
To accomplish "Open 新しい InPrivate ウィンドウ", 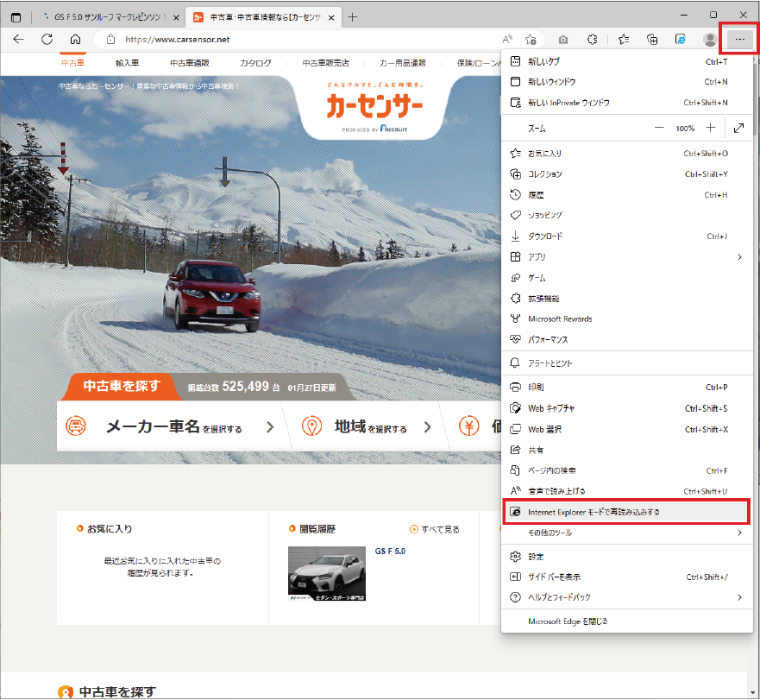I will pos(626,103).
